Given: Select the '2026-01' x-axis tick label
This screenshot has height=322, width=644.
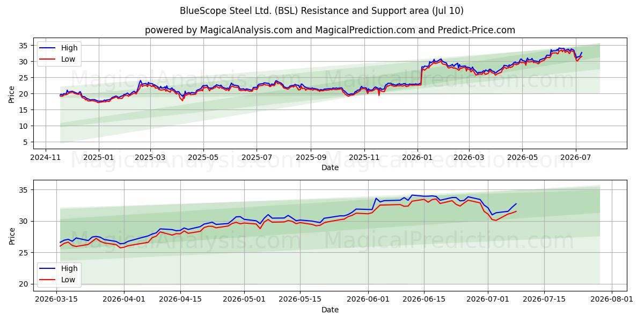Looking at the screenshot, I should pos(418,158).
